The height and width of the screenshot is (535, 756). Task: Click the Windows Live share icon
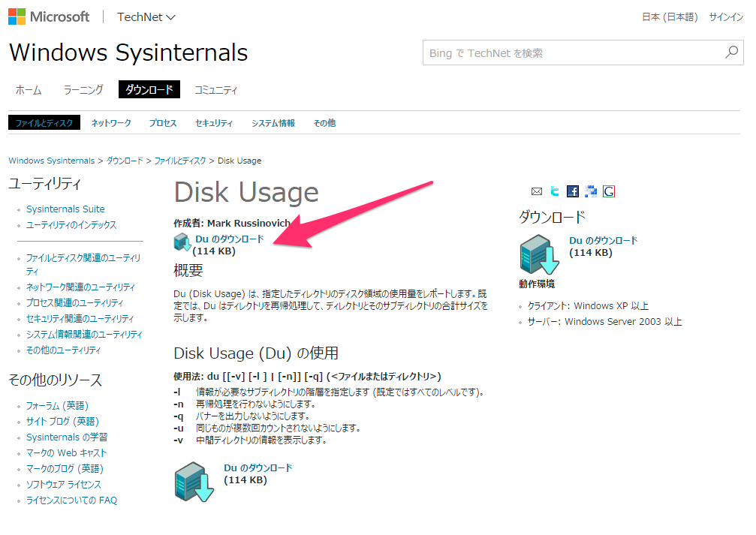[591, 191]
